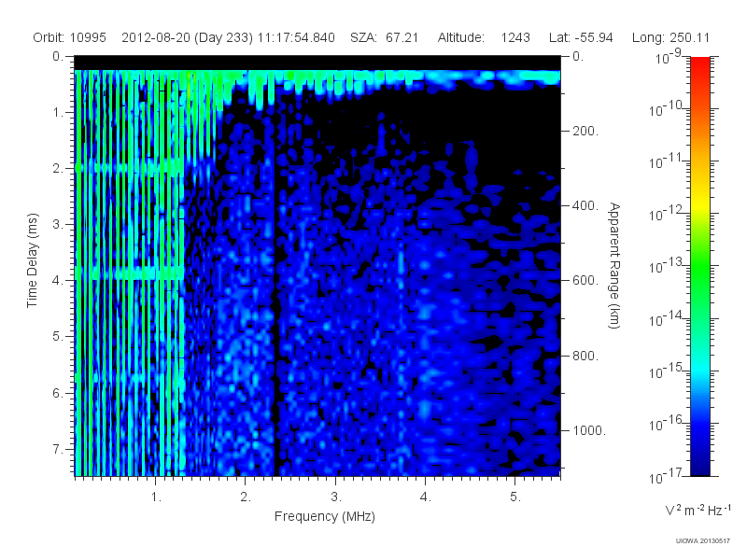
Task: Click the 10⁻¹⁷ colorbar tick label
Action: click(x=667, y=476)
